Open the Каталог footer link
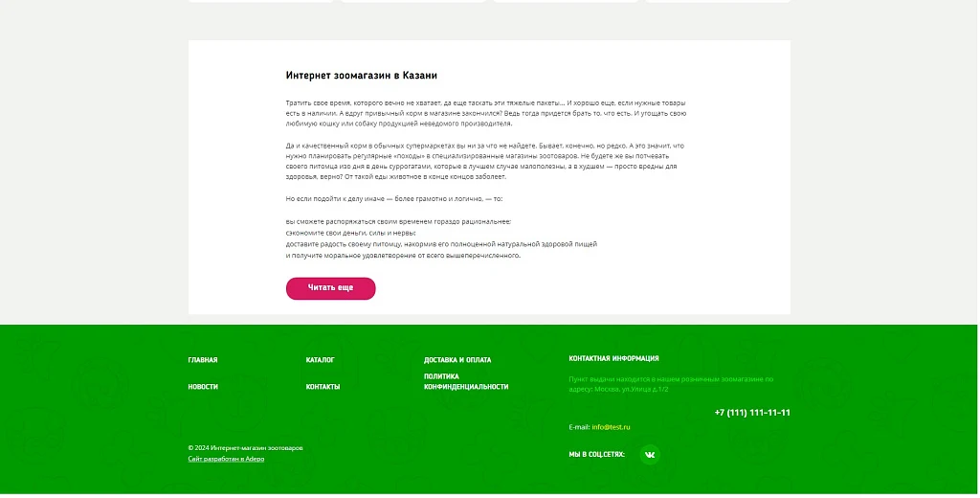 click(320, 360)
